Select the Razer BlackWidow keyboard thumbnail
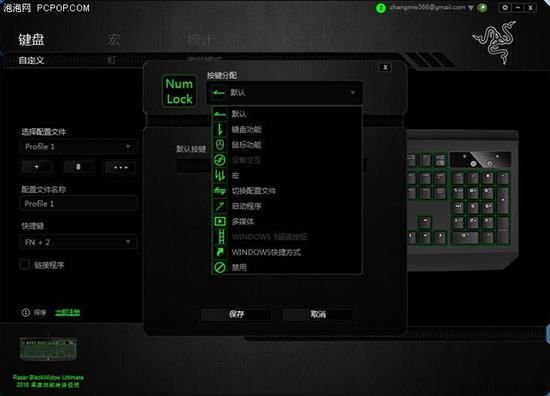Viewport: 550px width, 396px height. pyautogui.click(x=48, y=349)
